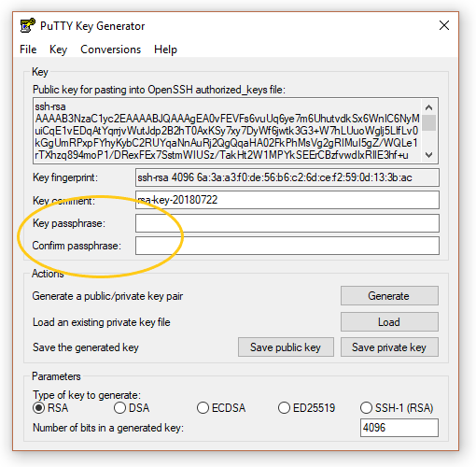Click the public key scroll-up arrow

429,107
